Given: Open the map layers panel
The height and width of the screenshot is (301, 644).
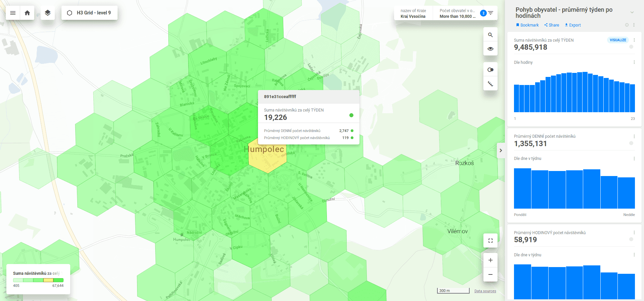Looking at the screenshot, I should pyautogui.click(x=48, y=13).
